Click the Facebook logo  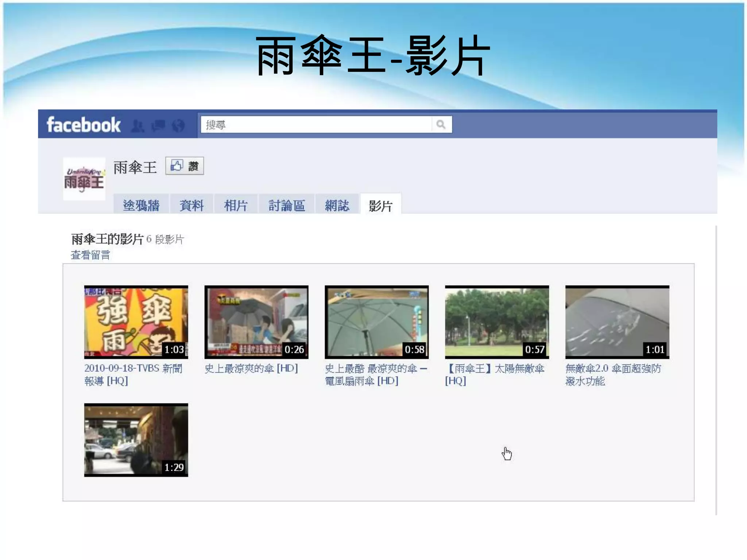[84, 125]
